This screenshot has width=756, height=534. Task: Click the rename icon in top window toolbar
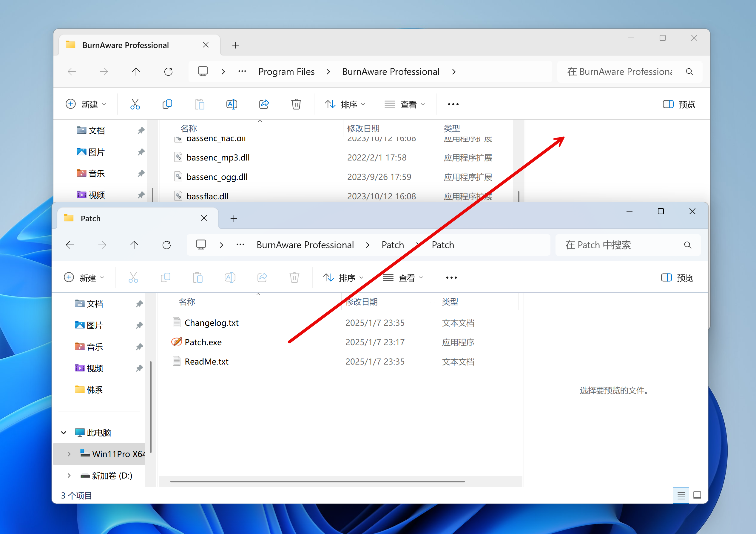[x=232, y=104]
